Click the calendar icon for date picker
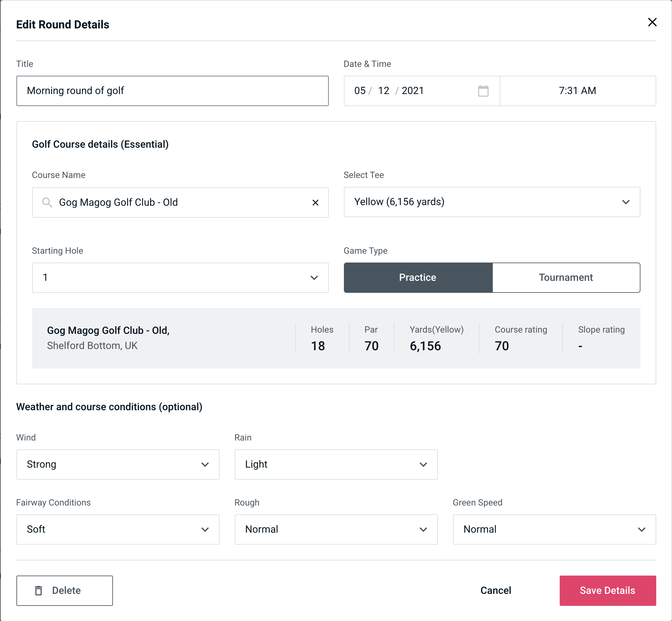Viewport: 672px width, 621px height. (483, 90)
